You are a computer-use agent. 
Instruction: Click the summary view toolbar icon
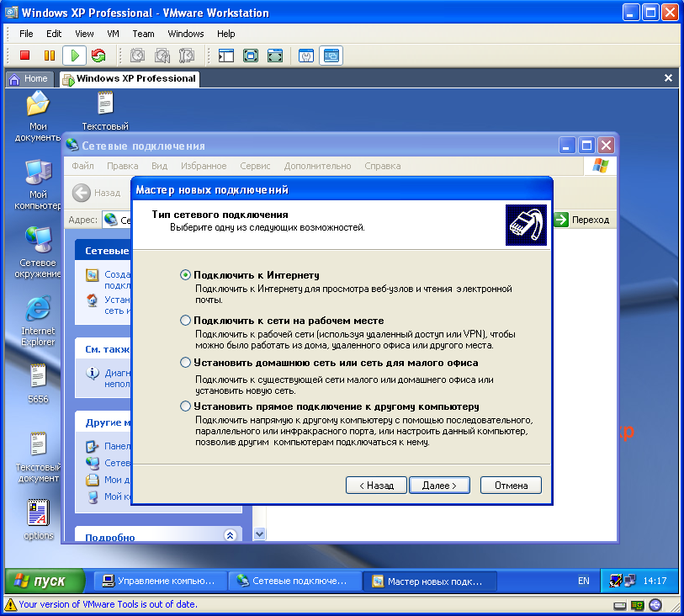tap(306, 56)
